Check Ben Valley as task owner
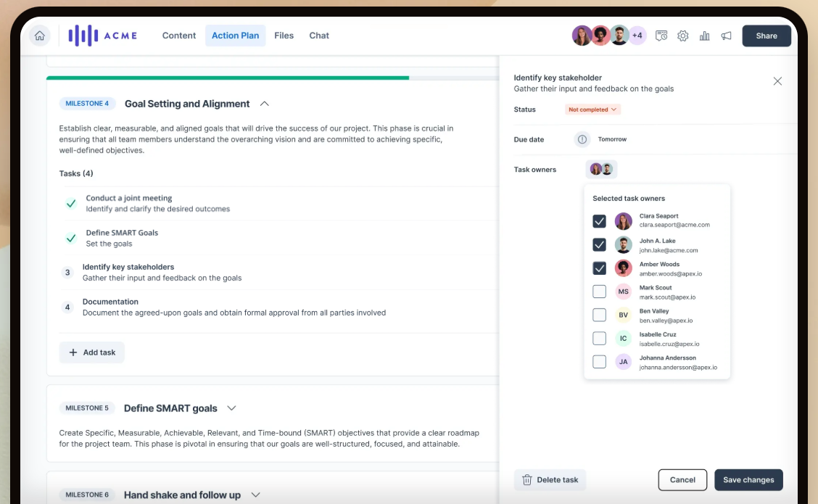The width and height of the screenshot is (818, 504). click(x=600, y=315)
